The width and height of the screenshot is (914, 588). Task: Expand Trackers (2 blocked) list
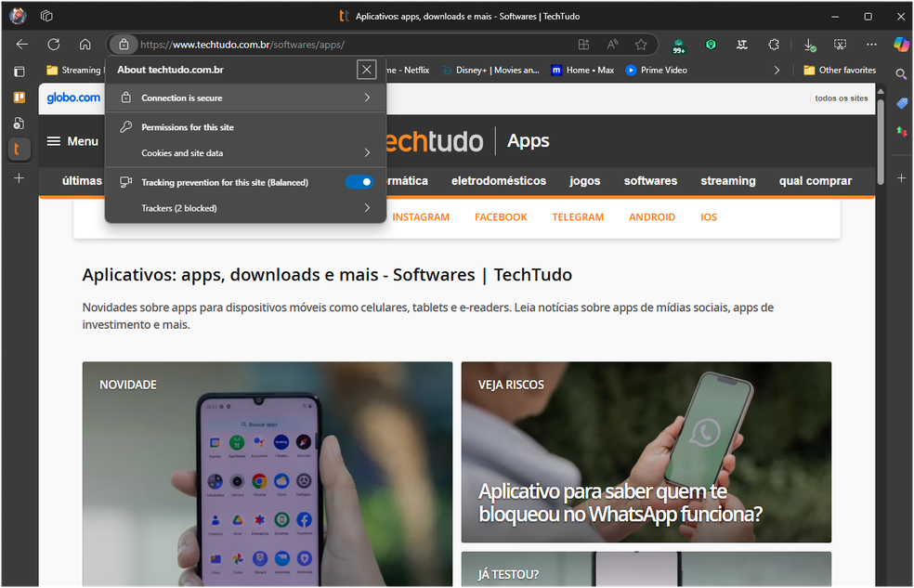[x=245, y=208]
